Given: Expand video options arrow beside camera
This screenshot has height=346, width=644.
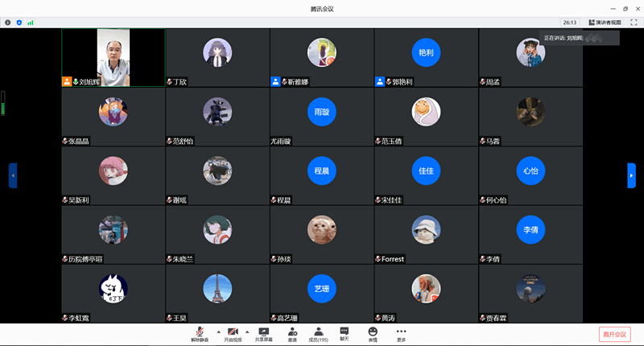Looking at the screenshot, I should [x=247, y=331].
